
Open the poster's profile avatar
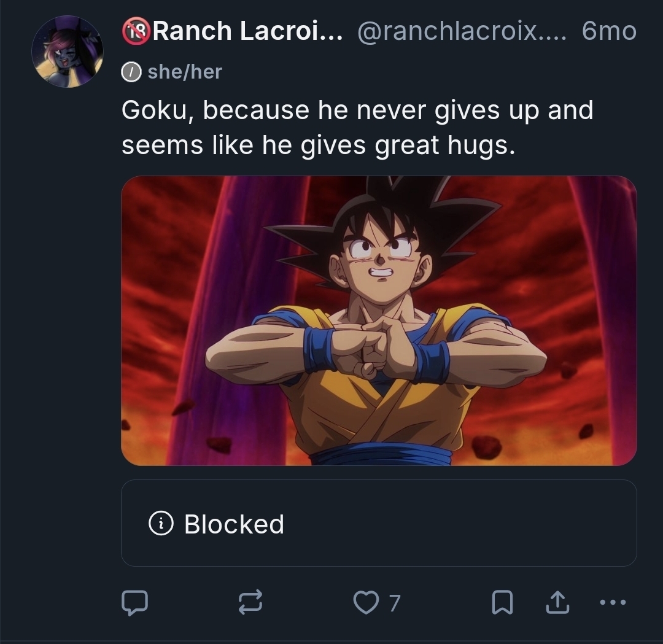68,52
